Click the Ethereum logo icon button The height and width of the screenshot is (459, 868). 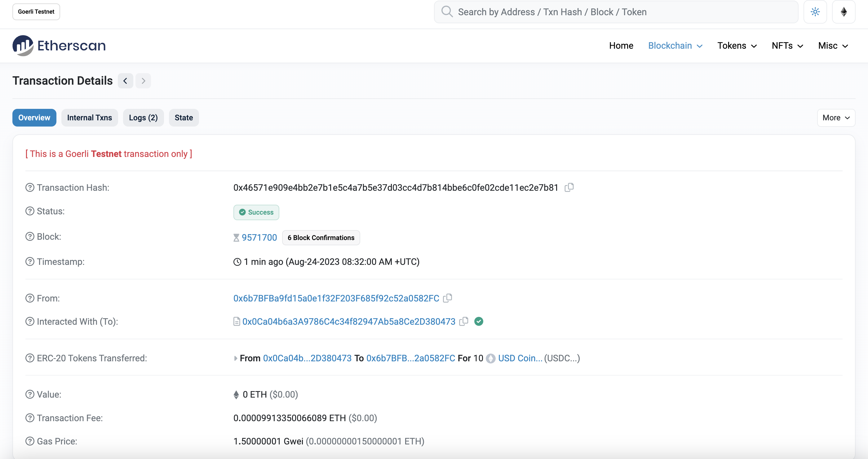point(844,12)
